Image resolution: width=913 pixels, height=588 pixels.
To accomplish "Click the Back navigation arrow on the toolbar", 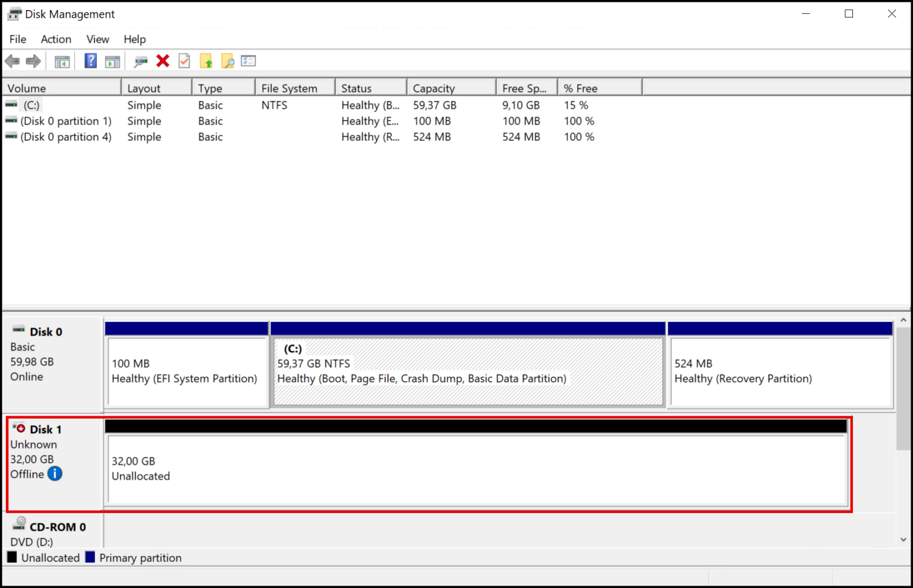I will (12, 61).
